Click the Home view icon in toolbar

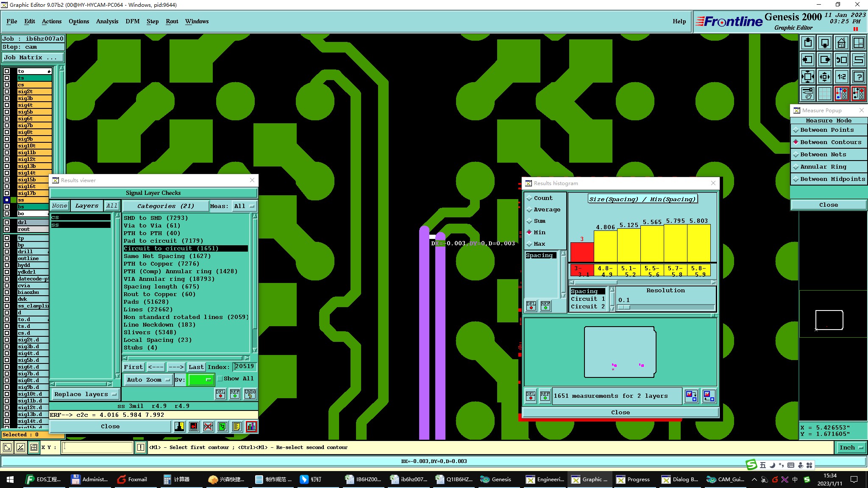[x=841, y=43]
